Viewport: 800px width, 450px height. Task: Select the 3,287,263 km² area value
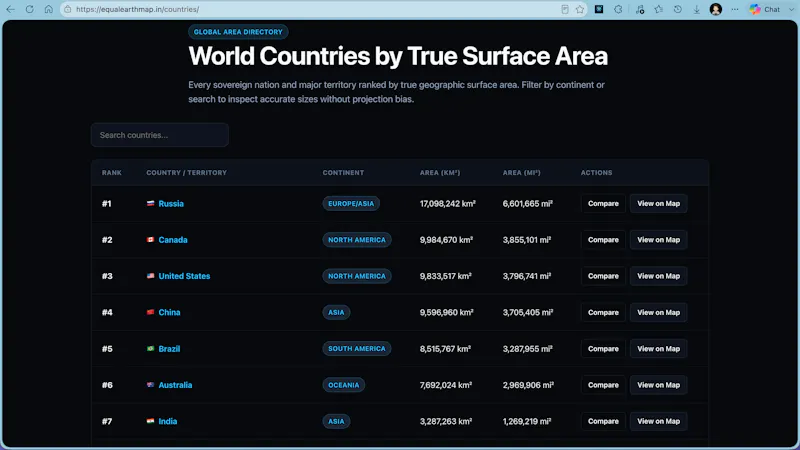[x=446, y=421]
